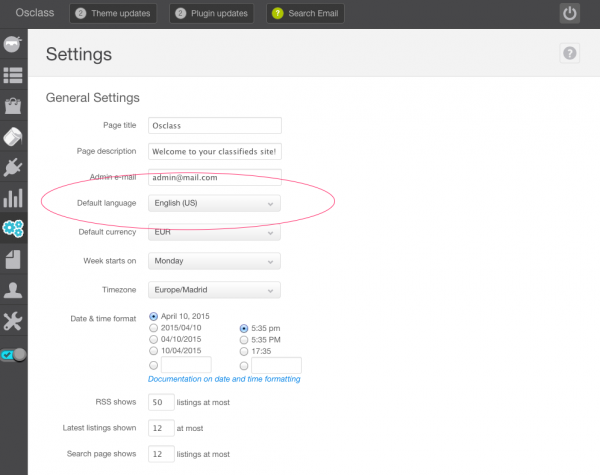Open the Users person icon in sidebar
Viewport: 600px width, 475px height.
(x=13, y=290)
